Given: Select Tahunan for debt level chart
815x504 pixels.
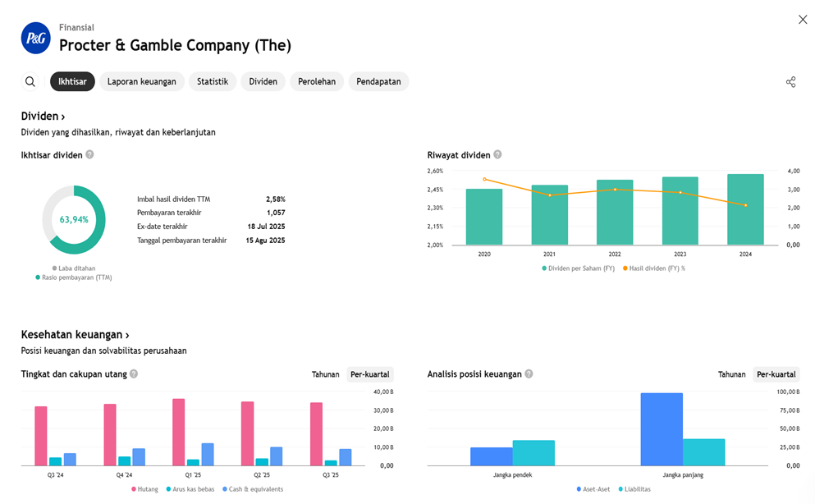Looking at the screenshot, I should pyautogui.click(x=325, y=374).
